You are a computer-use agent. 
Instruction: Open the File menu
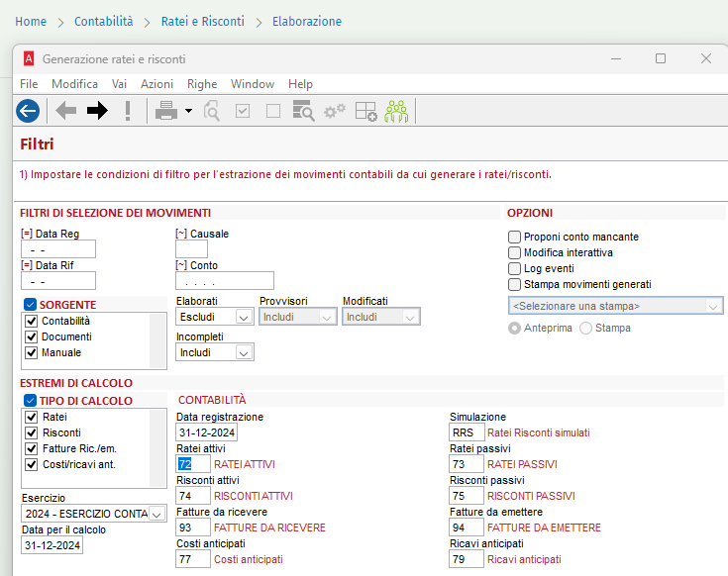(x=29, y=84)
